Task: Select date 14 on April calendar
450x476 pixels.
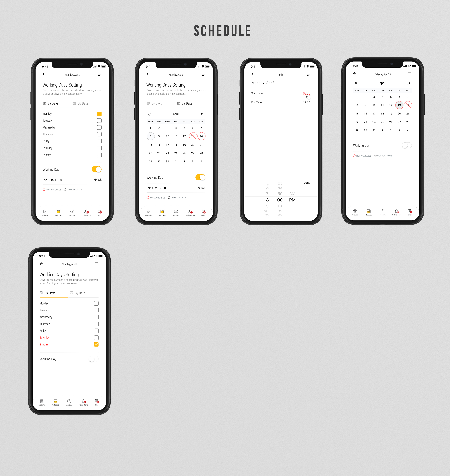Action: [x=202, y=136]
